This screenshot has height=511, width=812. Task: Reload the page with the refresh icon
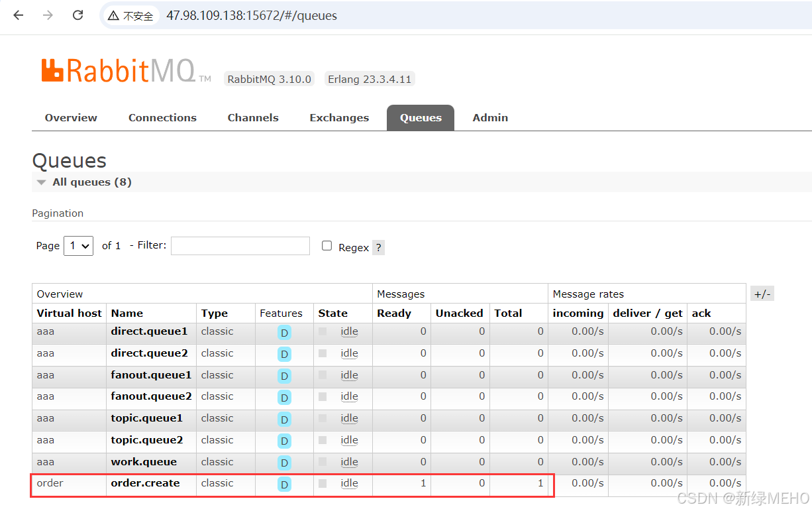click(77, 15)
